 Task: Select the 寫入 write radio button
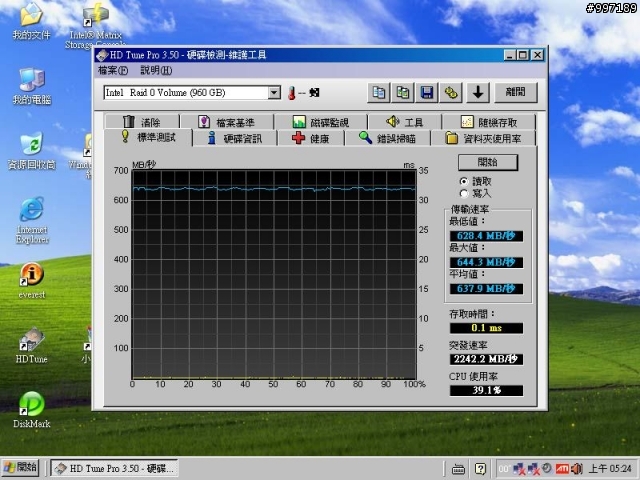coord(464,193)
